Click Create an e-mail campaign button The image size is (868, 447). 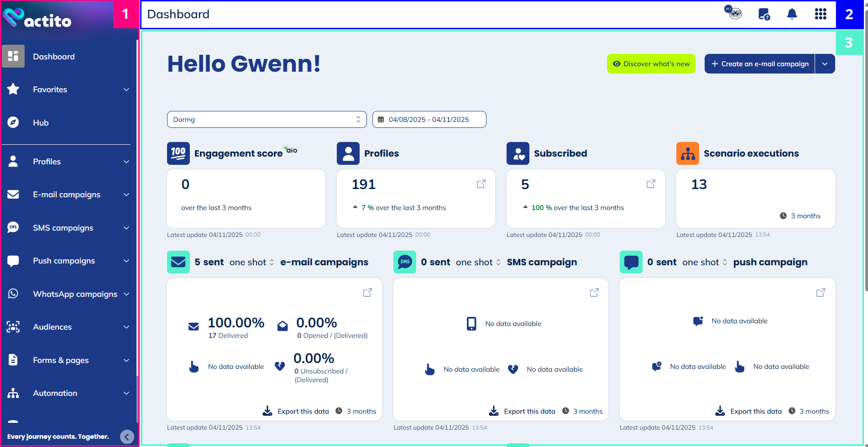(759, 64)
